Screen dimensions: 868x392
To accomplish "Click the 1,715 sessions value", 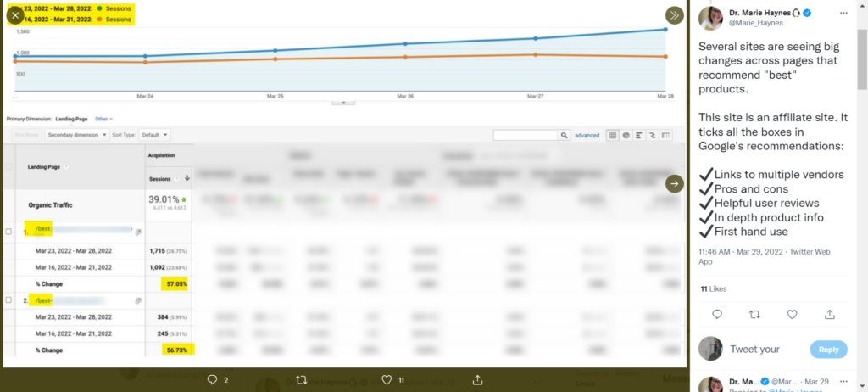I will [157, 250].
